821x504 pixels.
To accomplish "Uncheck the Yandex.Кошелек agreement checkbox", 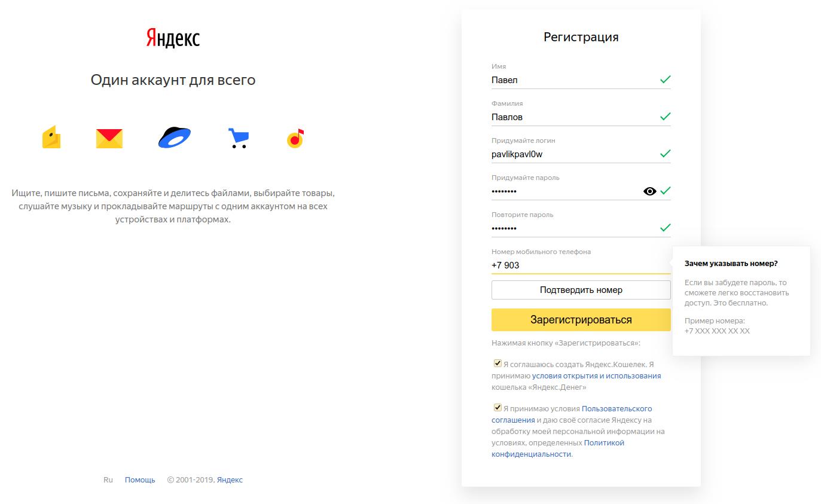I will point(498,363).
